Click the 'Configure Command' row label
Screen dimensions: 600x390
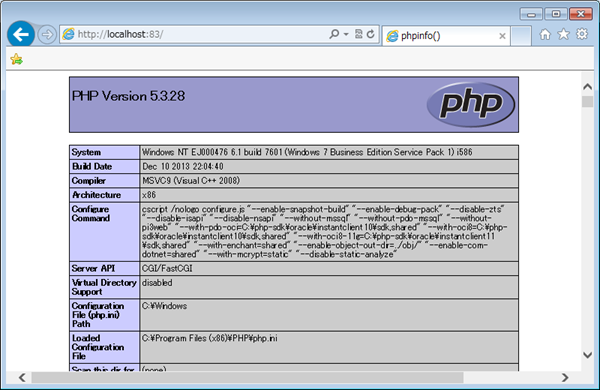90,214
